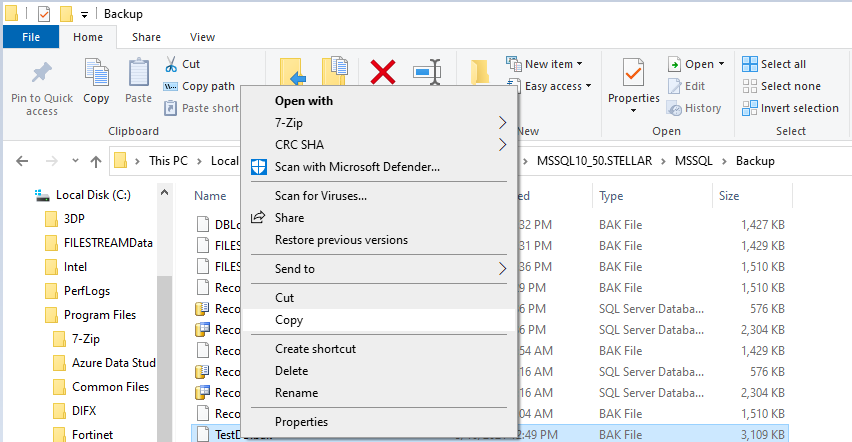
Task: Switch to the View ribbon tab
Action: (202, 37)
